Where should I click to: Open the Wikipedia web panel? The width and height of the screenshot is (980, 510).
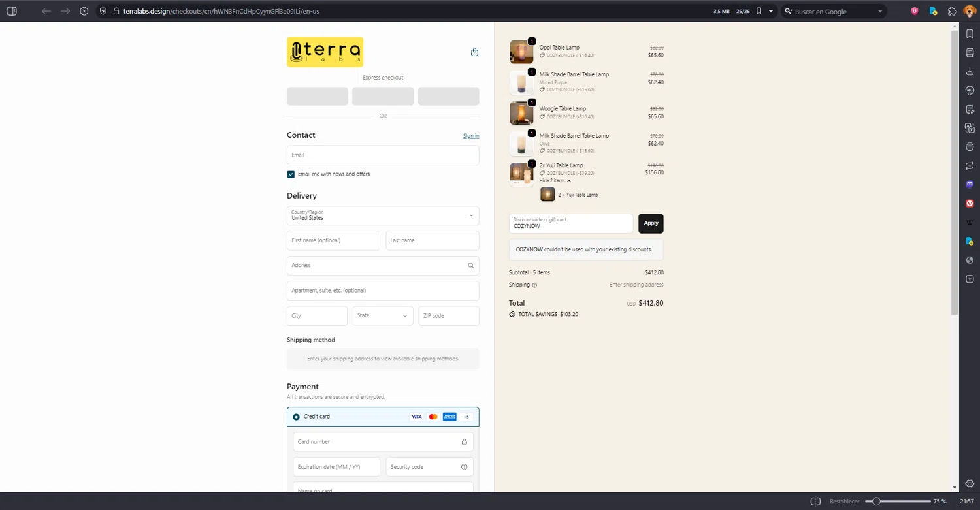(970, 223)
